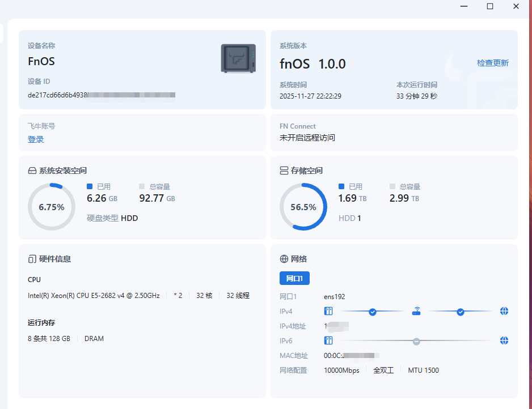The image size is (532, 409).
Task: Click first IPv4 checkmark status indicator
Action: (x=373, y=312)
